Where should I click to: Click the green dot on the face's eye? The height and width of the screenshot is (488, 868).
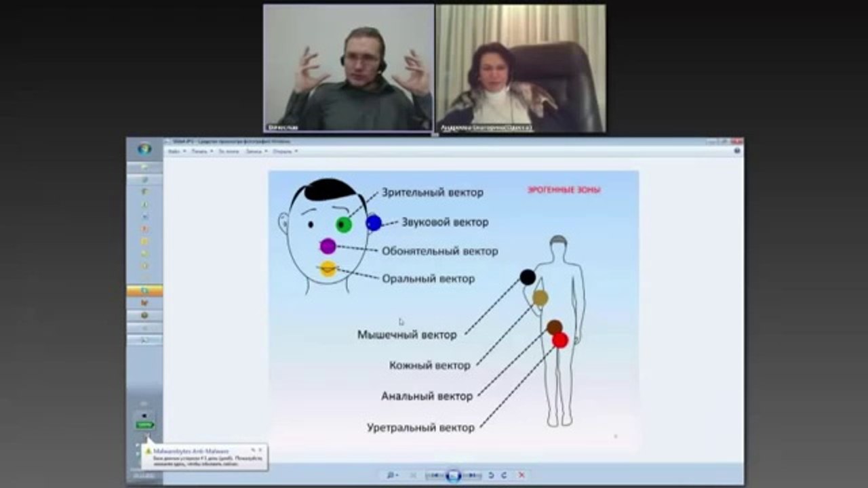tap(344, 224)
